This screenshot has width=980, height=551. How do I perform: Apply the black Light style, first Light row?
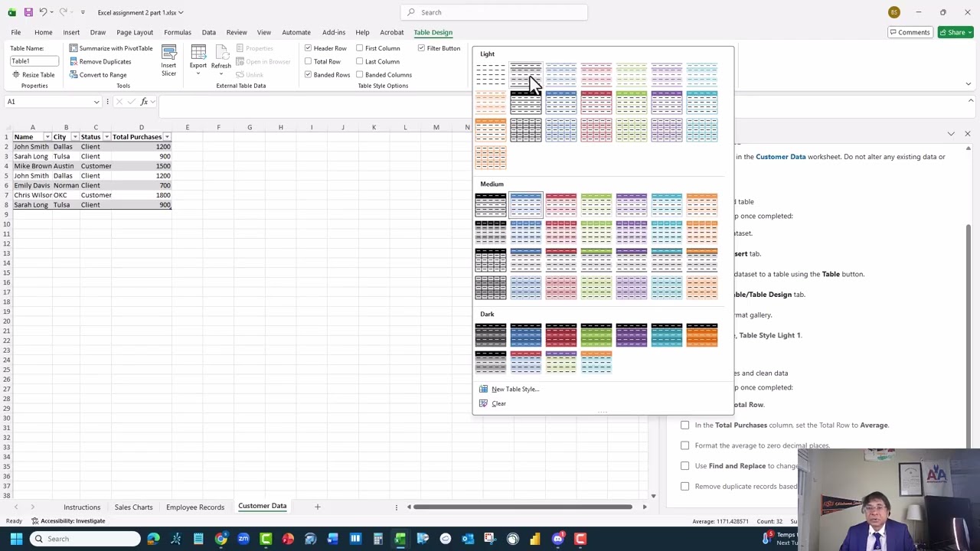click(526, 74)
